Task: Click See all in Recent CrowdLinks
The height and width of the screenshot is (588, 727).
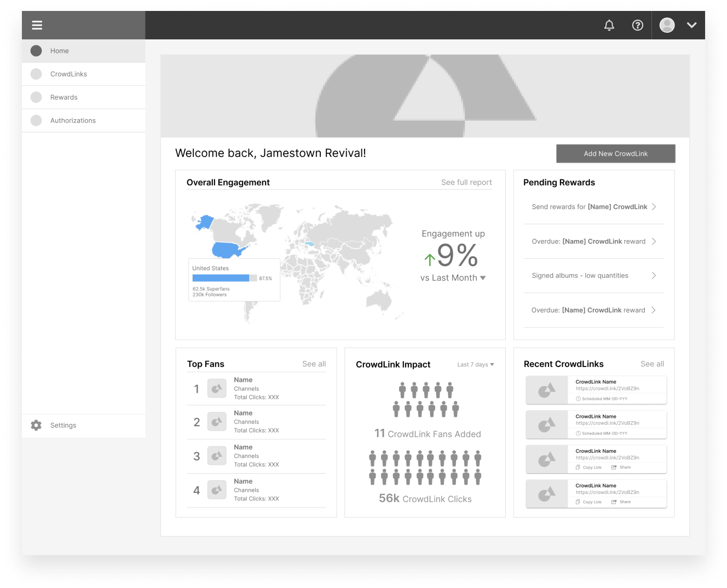Action: [x=653, y=364]
